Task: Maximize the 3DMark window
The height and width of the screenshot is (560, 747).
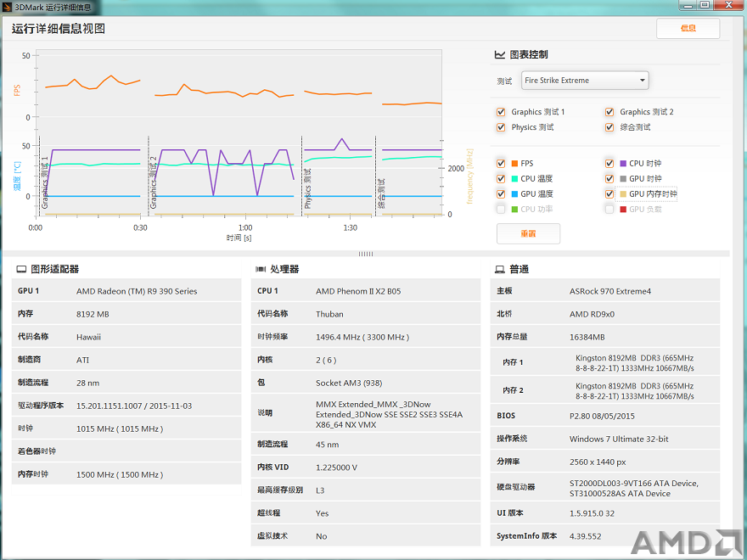Action: tap(705, 6)
